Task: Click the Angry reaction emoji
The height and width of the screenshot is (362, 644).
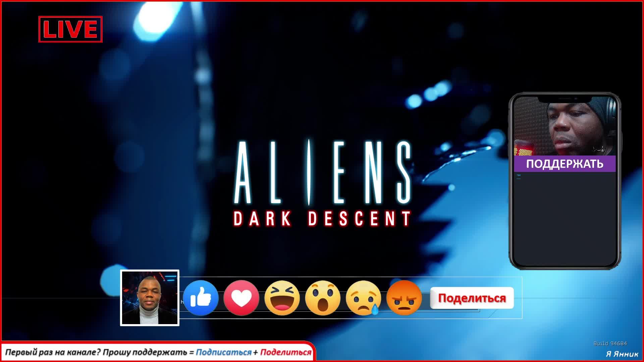Action: [x=404, y=298]
